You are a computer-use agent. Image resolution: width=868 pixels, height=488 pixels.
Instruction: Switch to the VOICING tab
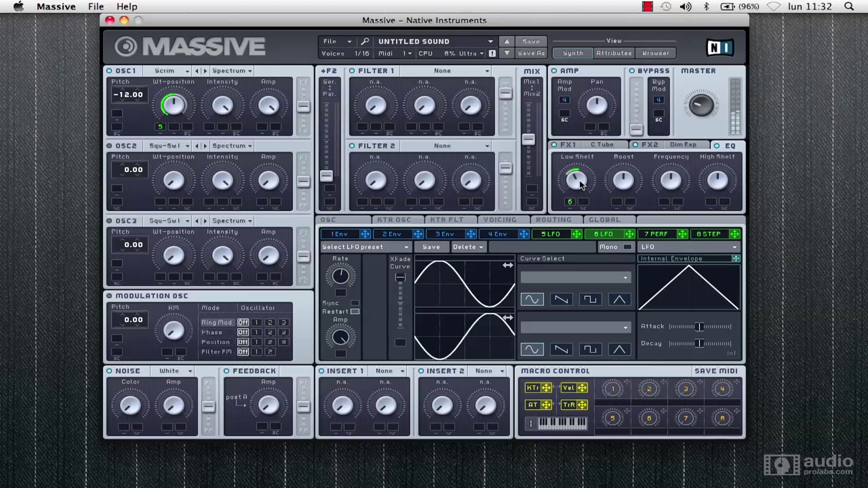500,220
